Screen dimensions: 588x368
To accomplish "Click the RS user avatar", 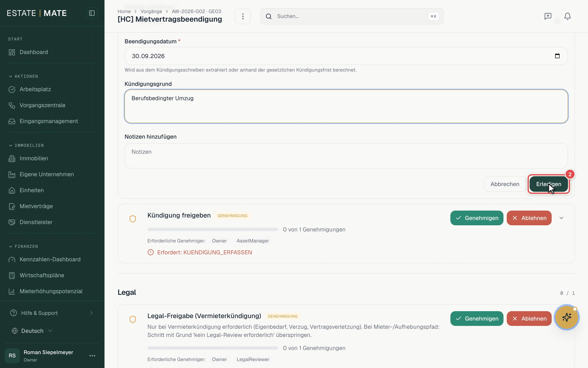I will coord(12,355).
